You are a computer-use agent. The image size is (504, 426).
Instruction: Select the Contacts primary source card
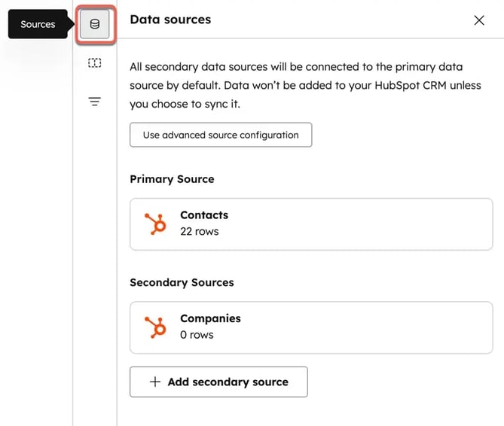310,224
